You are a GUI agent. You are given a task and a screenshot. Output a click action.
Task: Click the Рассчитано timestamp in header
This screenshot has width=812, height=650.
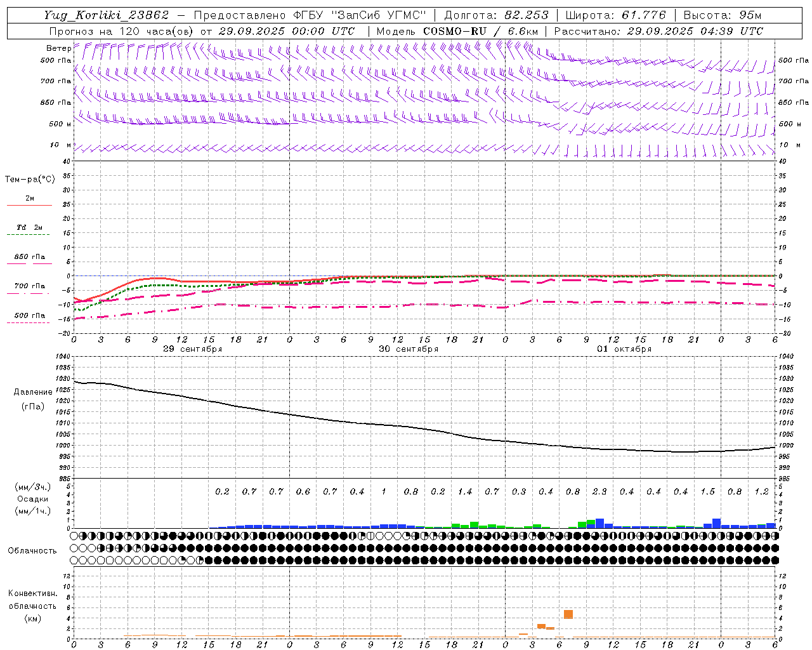(658, 31)
